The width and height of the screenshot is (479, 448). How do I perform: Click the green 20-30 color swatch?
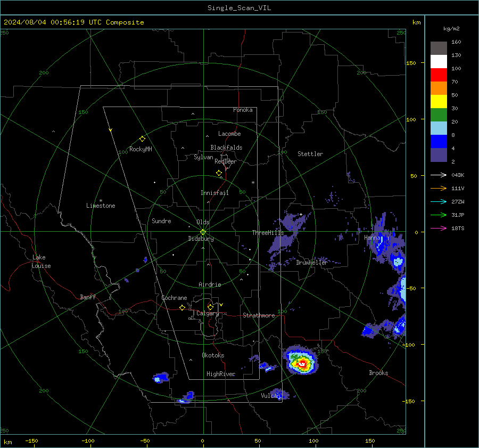tap(439, 115)
